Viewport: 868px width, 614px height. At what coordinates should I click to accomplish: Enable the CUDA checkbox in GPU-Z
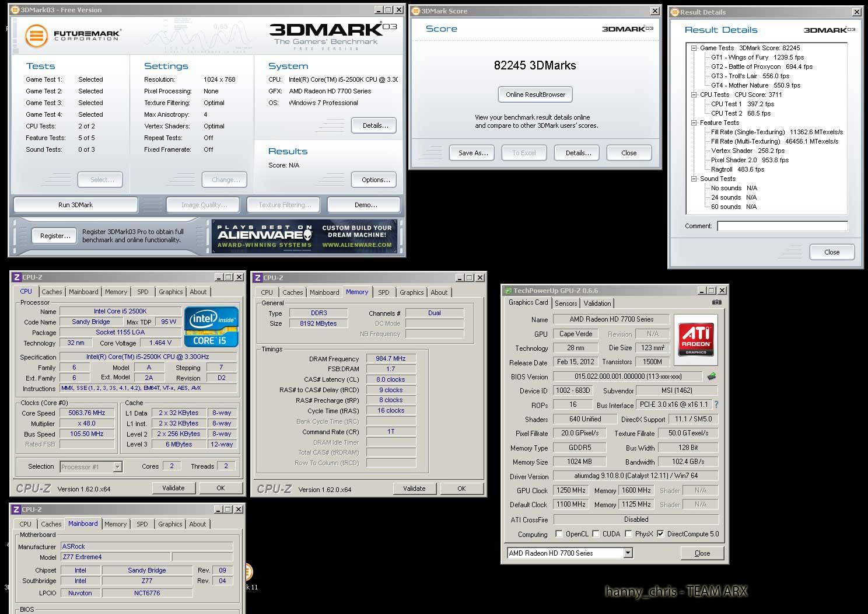coord(596,533)
